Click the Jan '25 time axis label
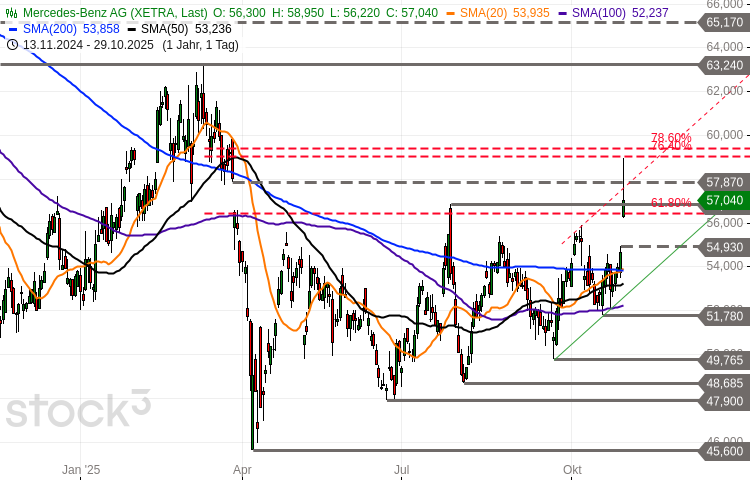 coord(81,469)
